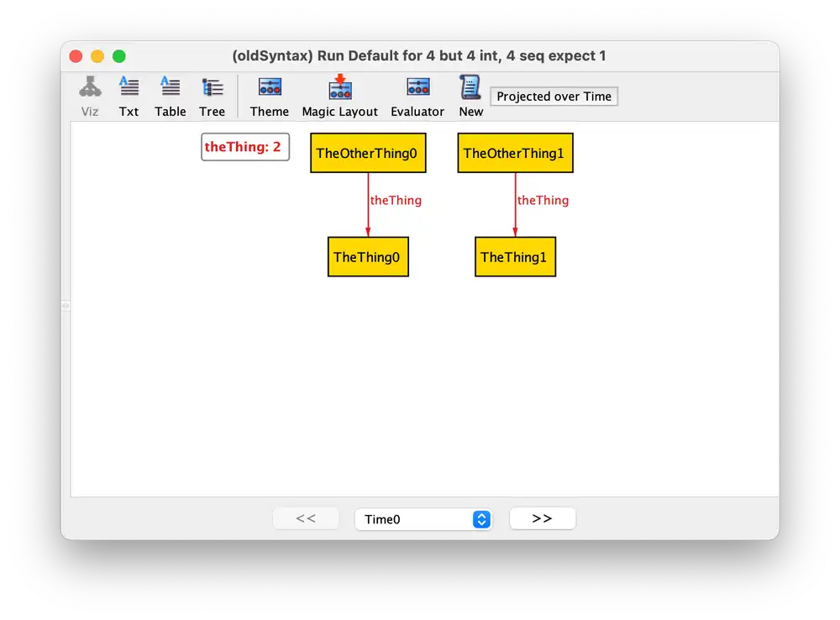Click the << previous button
Viewport: 840px width, 620px height.
click(x=306, y=518)
